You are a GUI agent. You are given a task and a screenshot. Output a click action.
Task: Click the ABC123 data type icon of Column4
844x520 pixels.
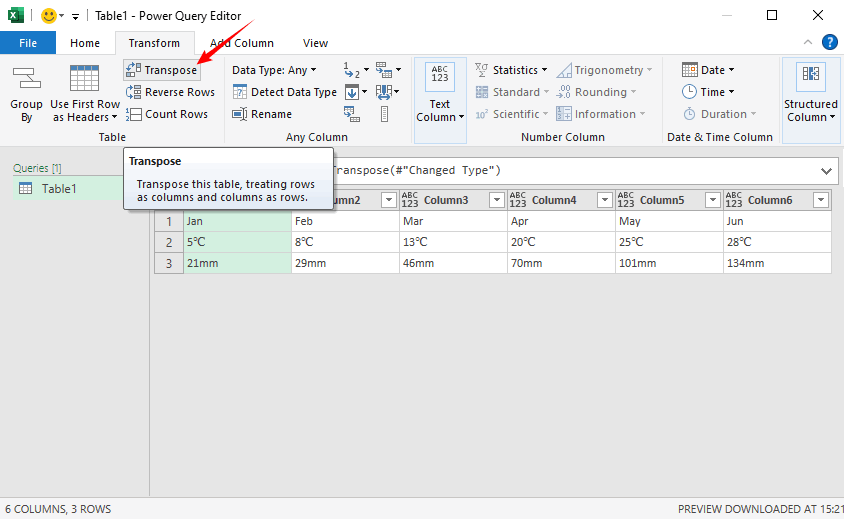click(517, 200)
